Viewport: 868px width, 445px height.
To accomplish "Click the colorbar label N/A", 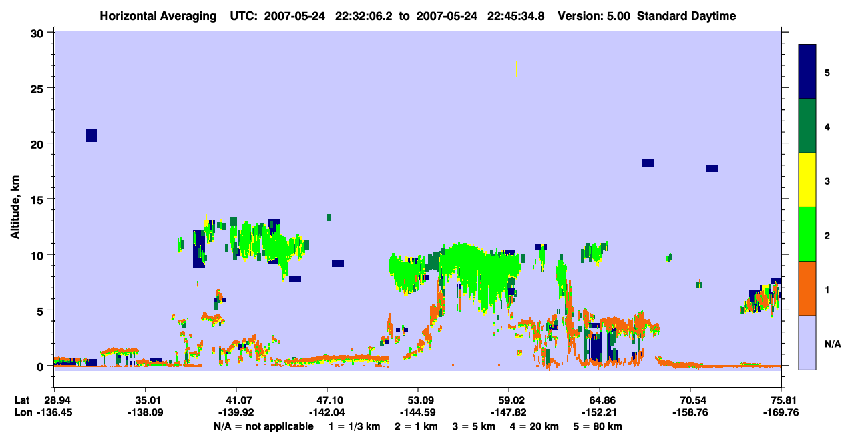I will pos(832,344).
